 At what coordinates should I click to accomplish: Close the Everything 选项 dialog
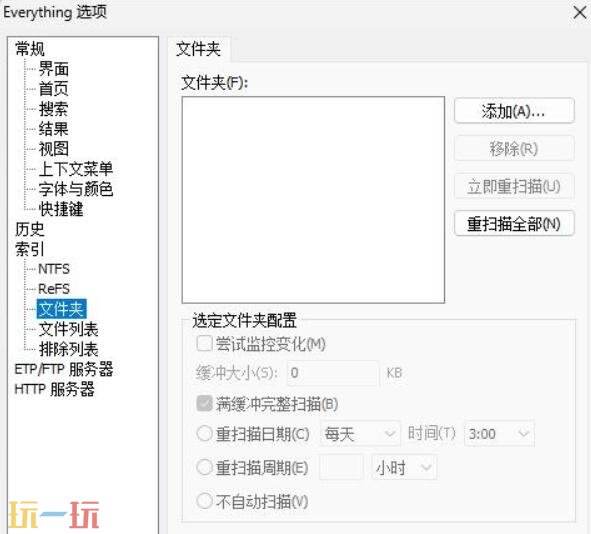[580, 13]
